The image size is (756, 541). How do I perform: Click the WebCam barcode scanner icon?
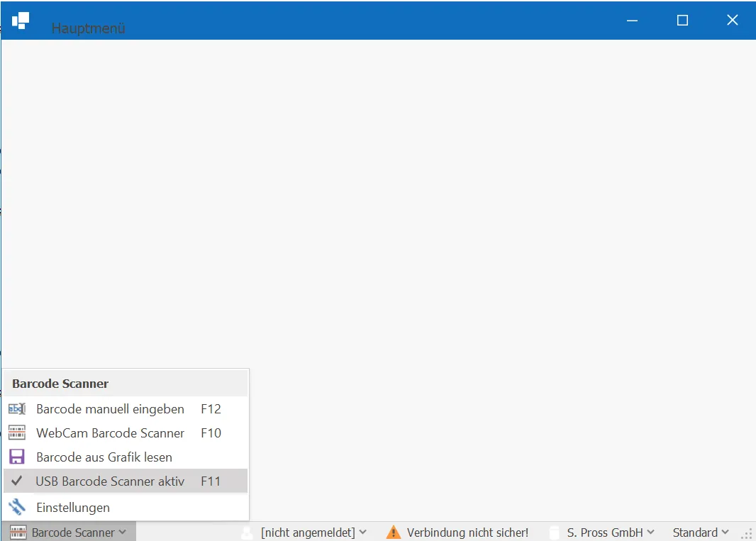coord(17,433)
